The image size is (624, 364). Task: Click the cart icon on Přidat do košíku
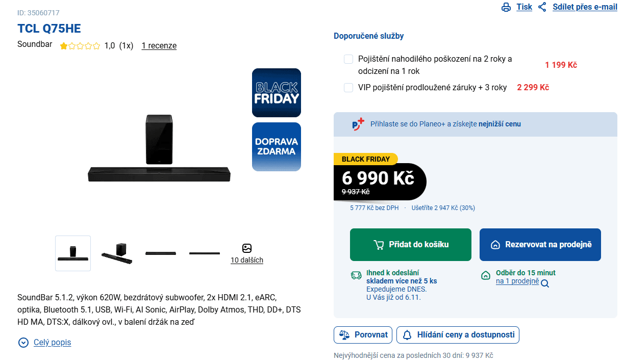tap(379, 245)
